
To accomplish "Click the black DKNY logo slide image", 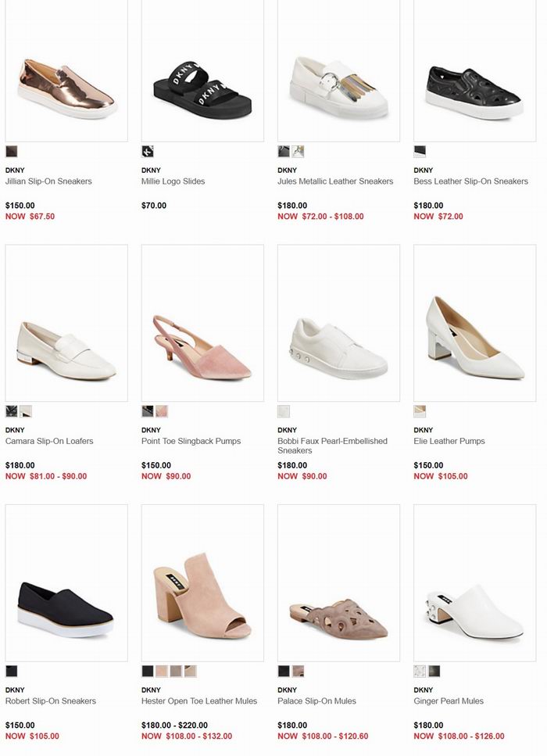I will pyautogui.click(x=202, y=70).
